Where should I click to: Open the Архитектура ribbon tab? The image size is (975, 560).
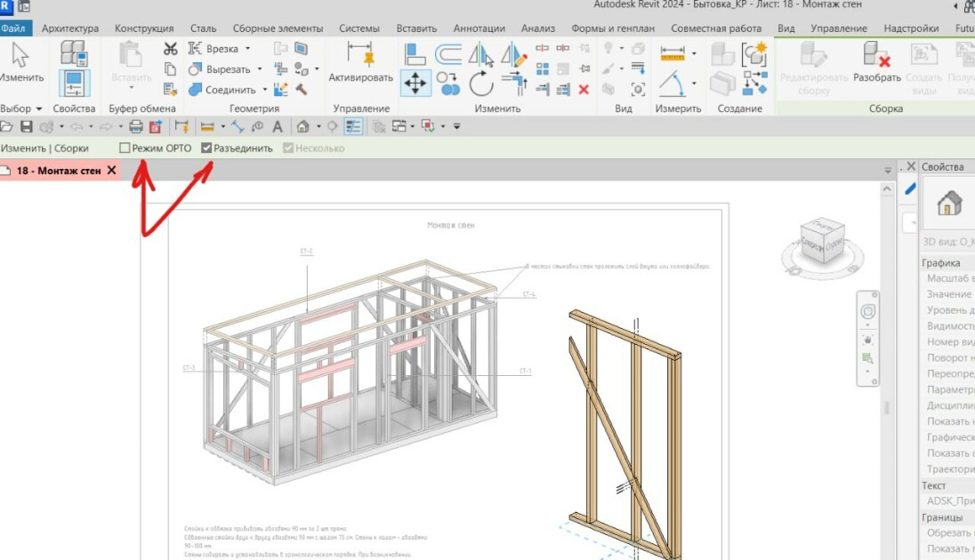[70, 28]
